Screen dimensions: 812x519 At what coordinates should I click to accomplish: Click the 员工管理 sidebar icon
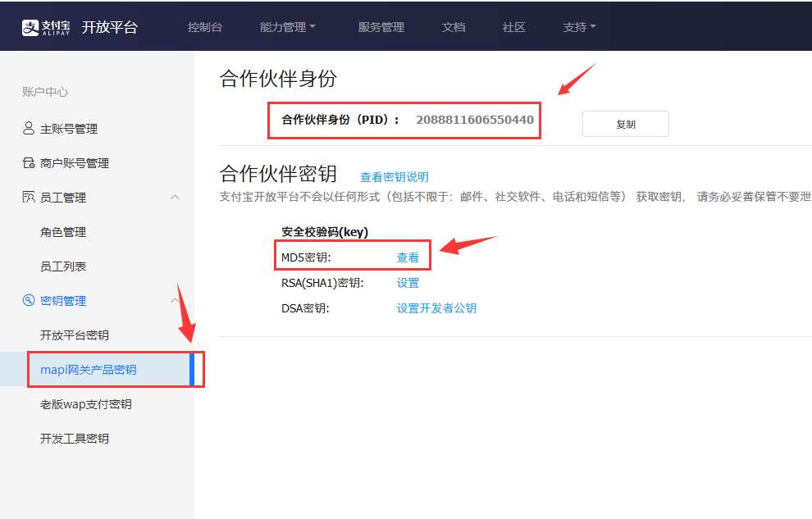point(29,197)
